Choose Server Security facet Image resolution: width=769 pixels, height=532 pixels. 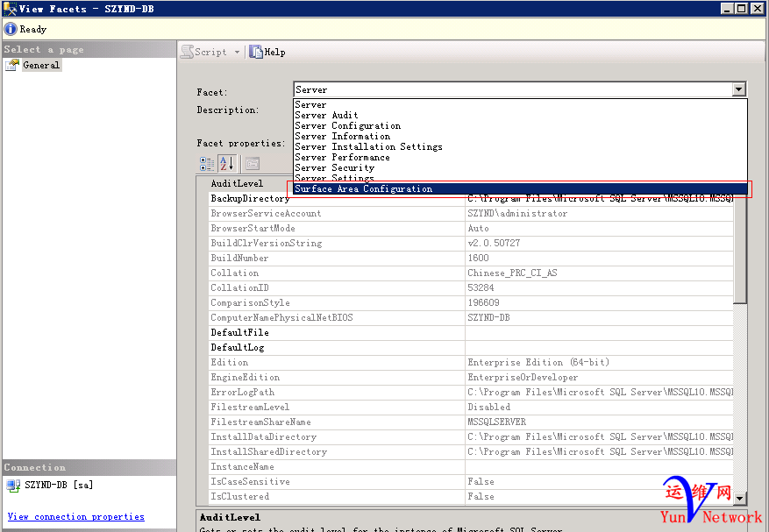(x=334, y=167)
